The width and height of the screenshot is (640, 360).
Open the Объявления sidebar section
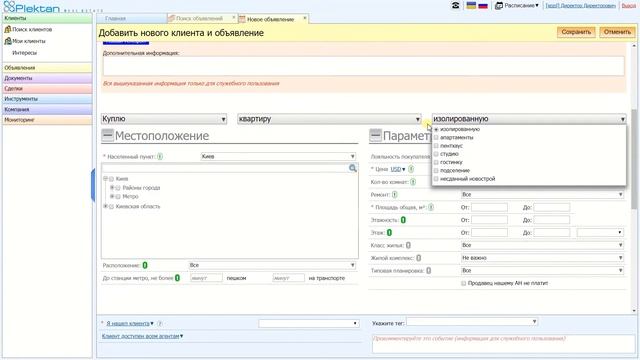coord(47,68)
